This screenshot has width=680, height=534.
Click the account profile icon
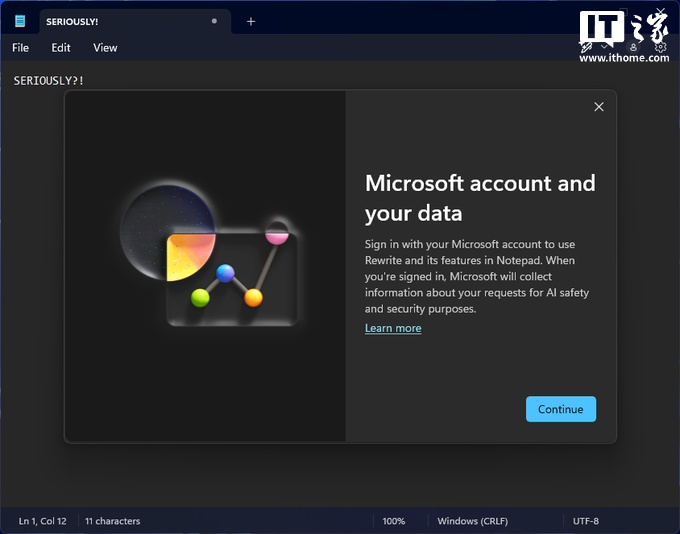point(633,47)
